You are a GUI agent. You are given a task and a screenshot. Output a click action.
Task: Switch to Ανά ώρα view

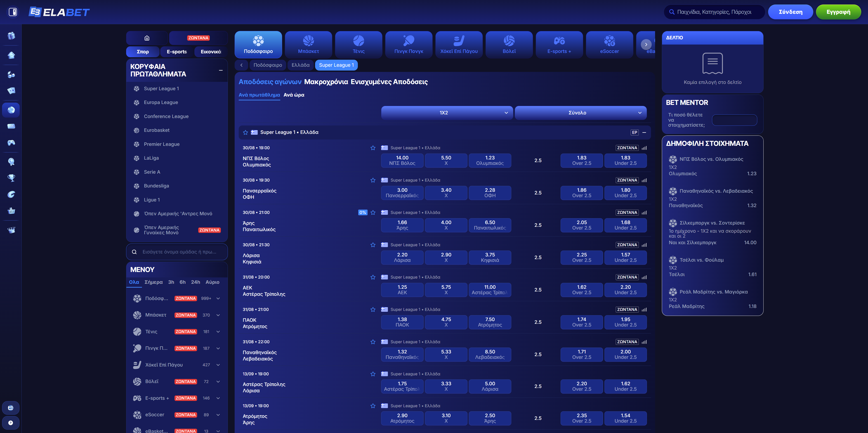click(294, 95)
